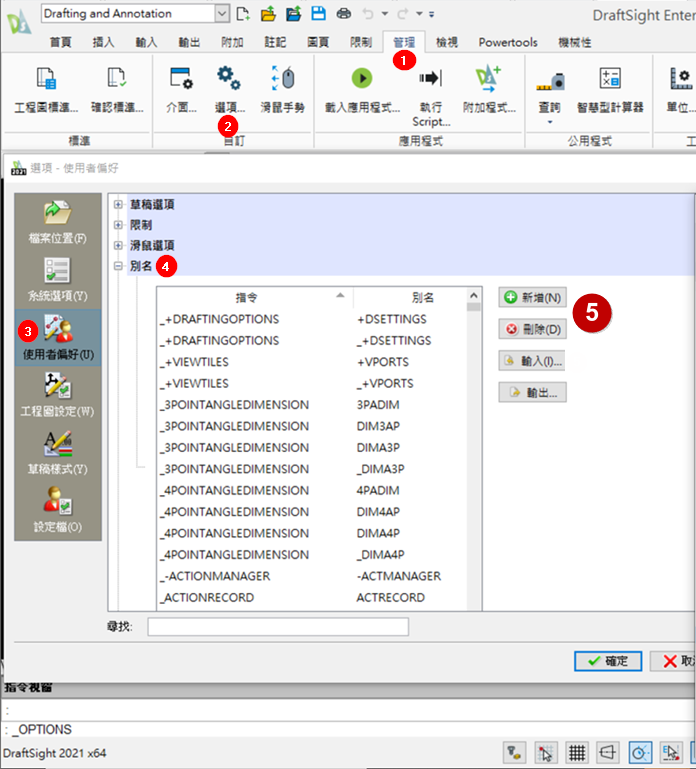Sort by the 指令 column header

[255, 297]
